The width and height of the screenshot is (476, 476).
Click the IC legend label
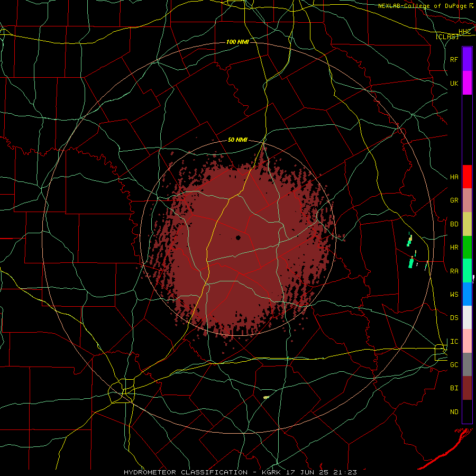click(454, 342)
